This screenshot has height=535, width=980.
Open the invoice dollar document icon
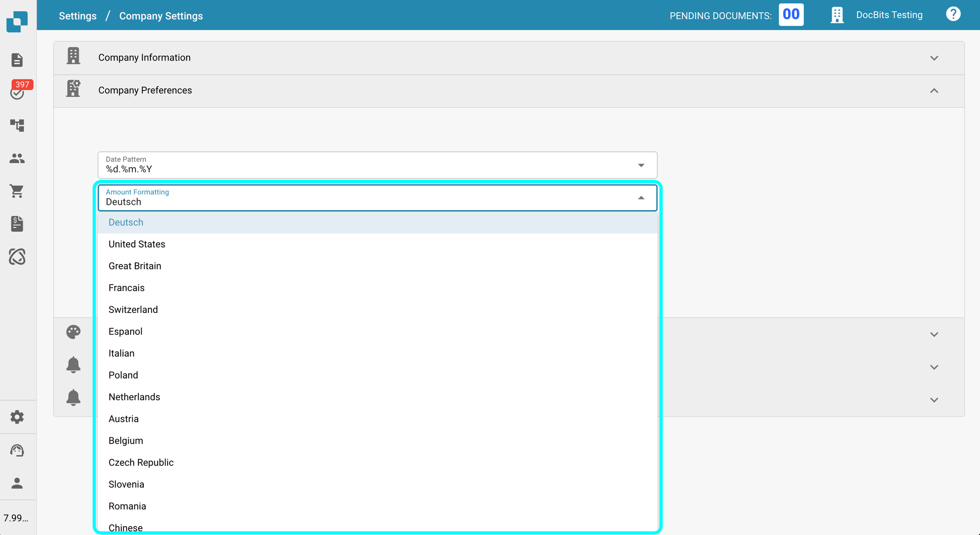click(x=17, y=224)
